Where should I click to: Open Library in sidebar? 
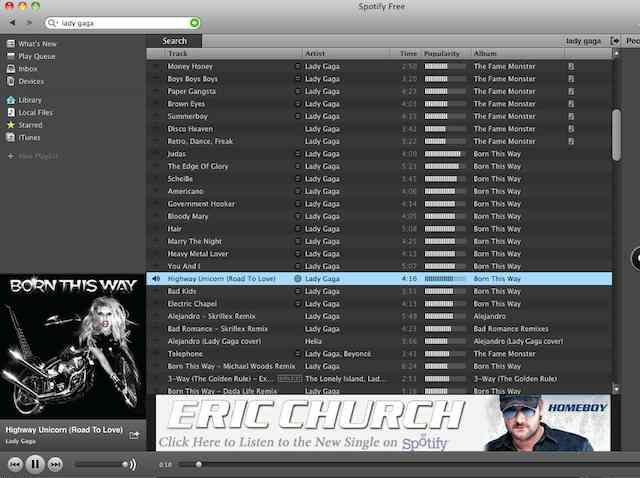pyautogui.click(x=24, y=100)
